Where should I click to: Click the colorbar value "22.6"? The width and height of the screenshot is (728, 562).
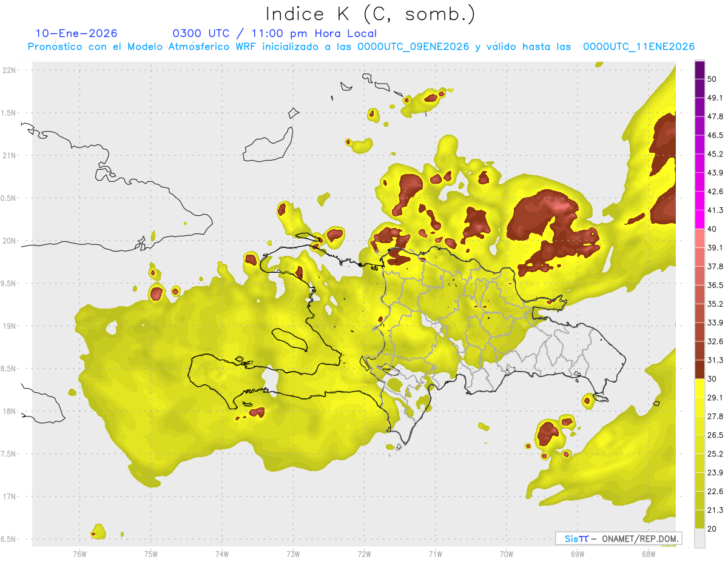[x=715, y=492]
